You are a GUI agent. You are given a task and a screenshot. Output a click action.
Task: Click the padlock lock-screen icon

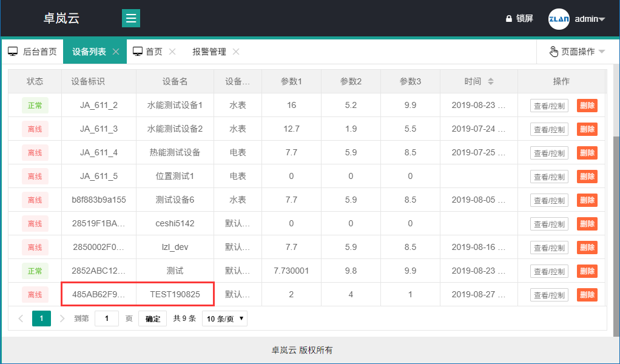pyautogui.click(x=509, y=18)
